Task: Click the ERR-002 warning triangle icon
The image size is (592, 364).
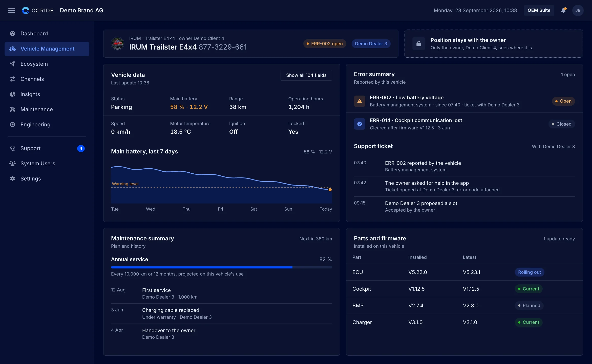Action: point(360,101)
